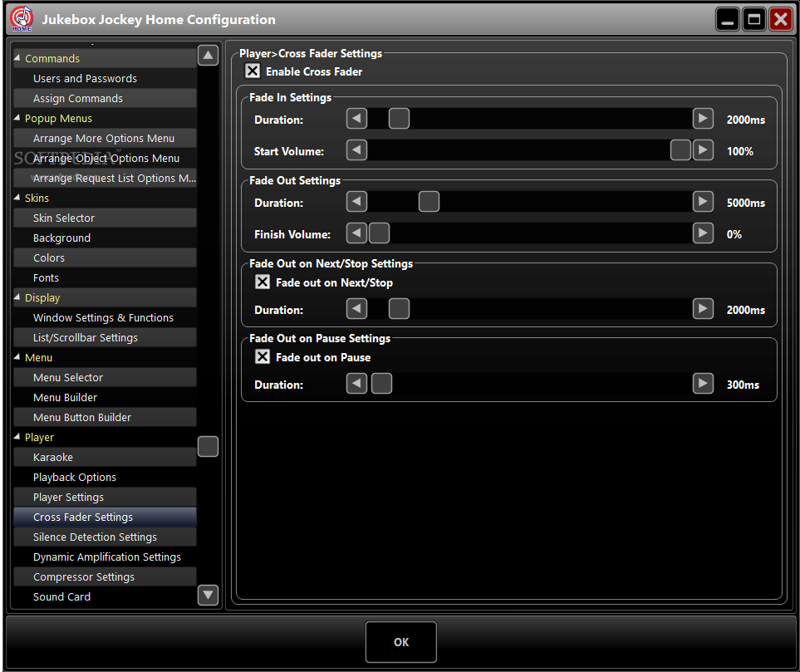Viewport: 800px width, 672px height.
Task: Select Arrange Request List Options item
Action: [x=106, y=178]
